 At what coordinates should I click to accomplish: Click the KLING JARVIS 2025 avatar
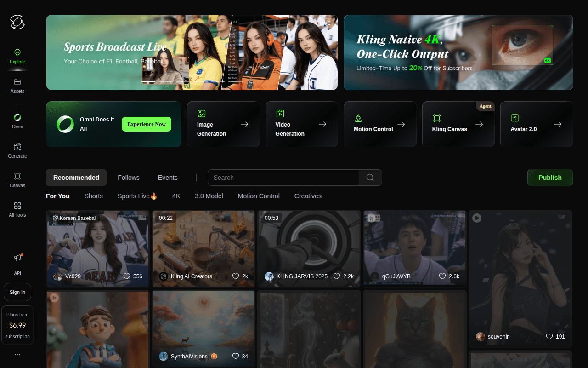pos(269,276)
